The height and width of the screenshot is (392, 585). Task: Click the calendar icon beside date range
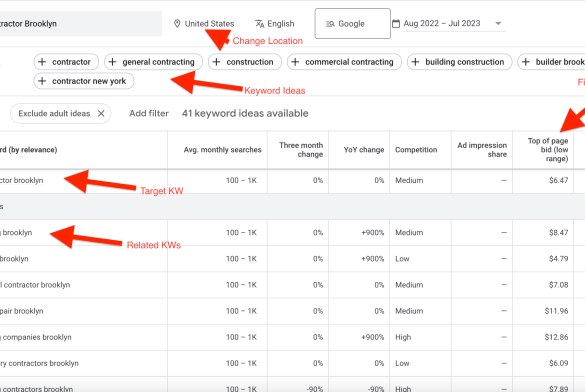pyautogui.click(x=396, y=23)
